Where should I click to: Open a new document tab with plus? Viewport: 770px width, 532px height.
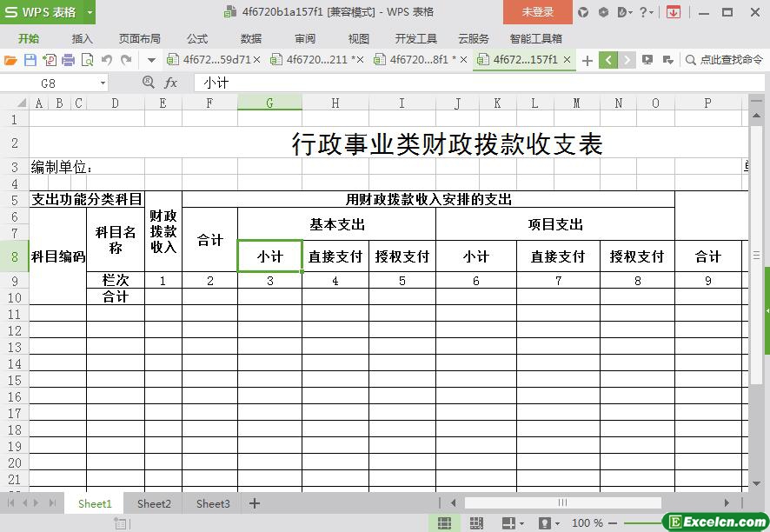[x=587, y=60]
